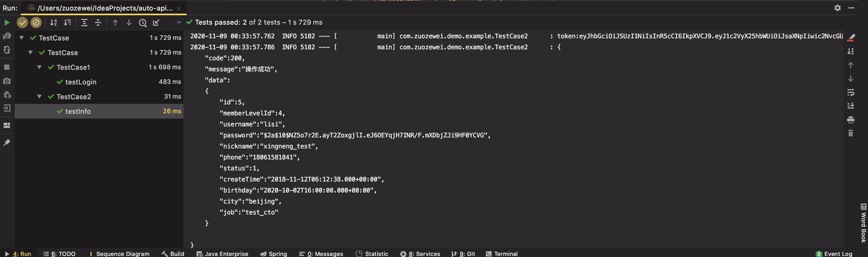This screenshot has width=868, height=257.
Task: Close the auto-api run tab
Action: pos(178,8)
